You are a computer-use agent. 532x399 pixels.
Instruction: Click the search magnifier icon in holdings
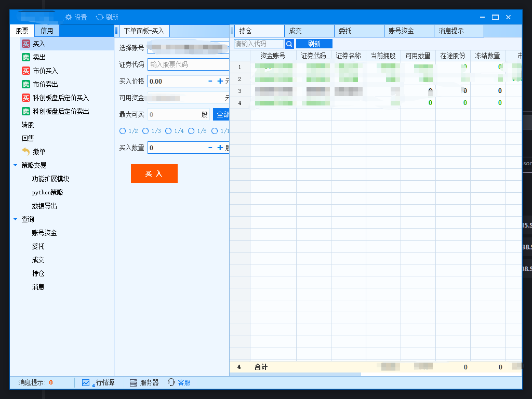click(x=289, y=44)
